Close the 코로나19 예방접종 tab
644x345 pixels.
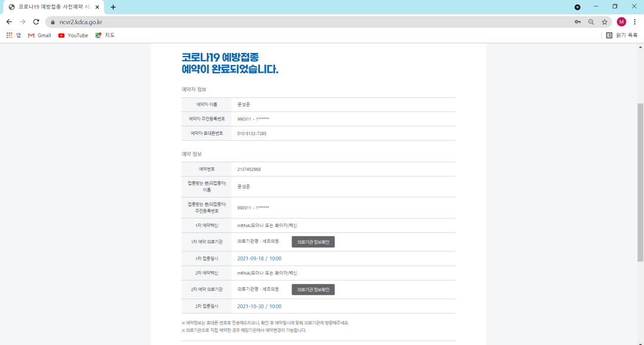pos(97,7)
